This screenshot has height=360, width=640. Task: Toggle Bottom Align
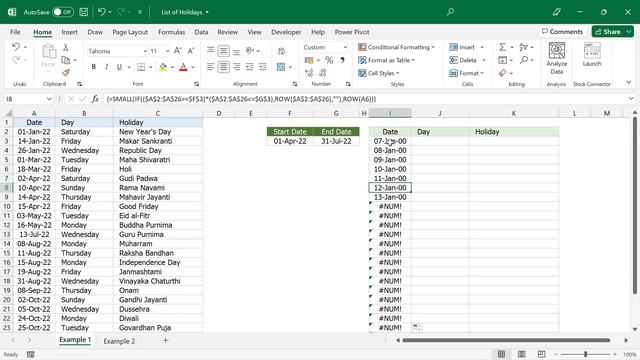pos(236,51)
